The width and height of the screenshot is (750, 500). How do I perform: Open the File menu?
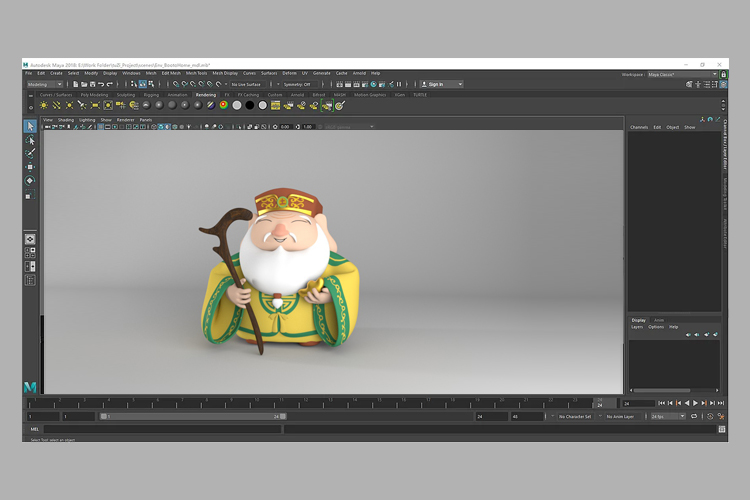[28, 73]
